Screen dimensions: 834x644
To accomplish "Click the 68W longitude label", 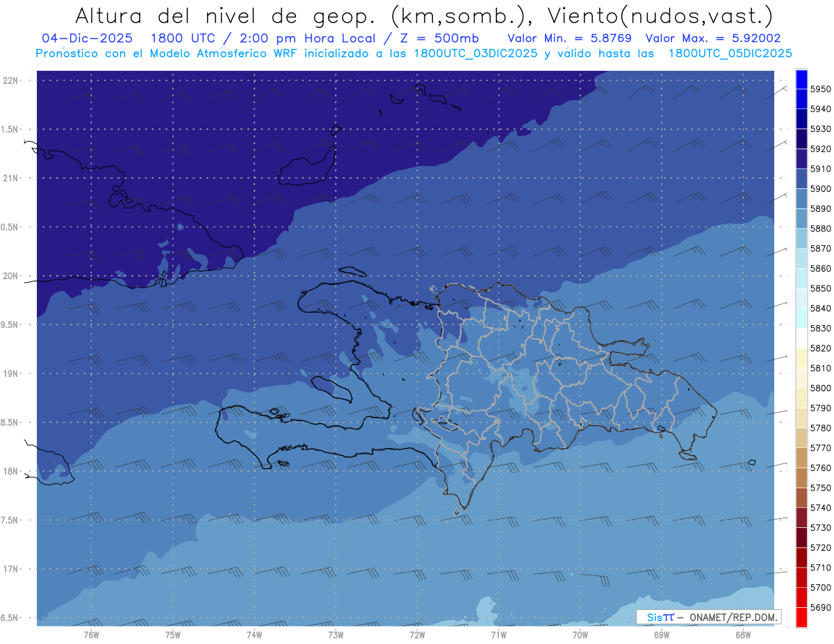I will (743, 634).
